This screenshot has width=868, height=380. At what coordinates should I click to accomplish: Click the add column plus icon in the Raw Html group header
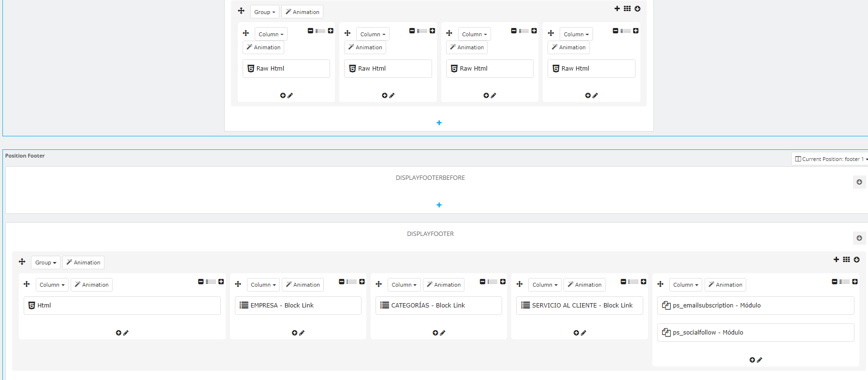[617, 9]
